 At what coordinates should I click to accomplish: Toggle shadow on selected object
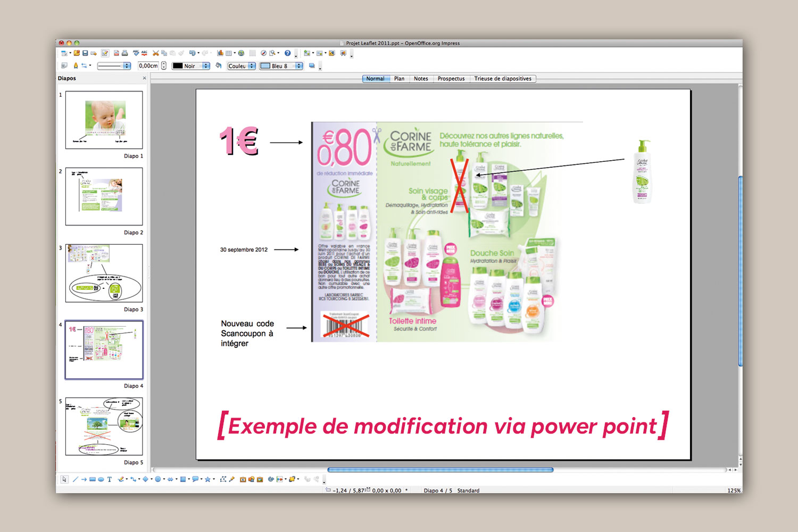[x=312, y=66]
